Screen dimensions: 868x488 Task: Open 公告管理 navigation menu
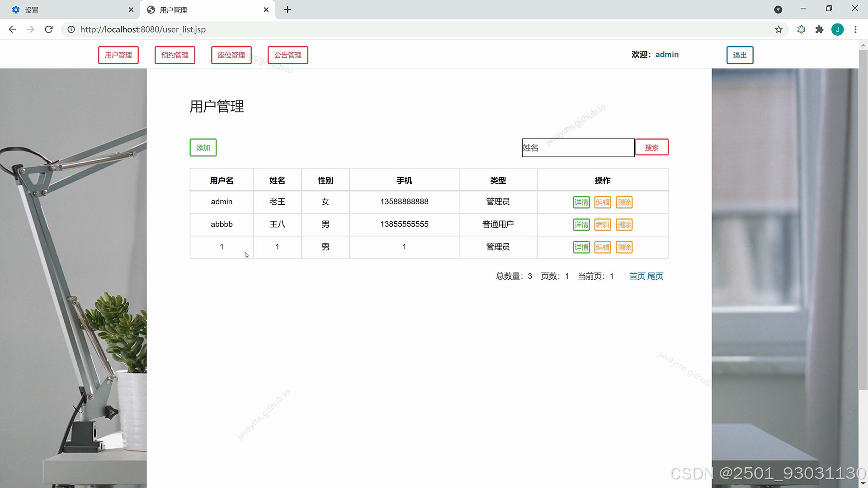[288, 55]
